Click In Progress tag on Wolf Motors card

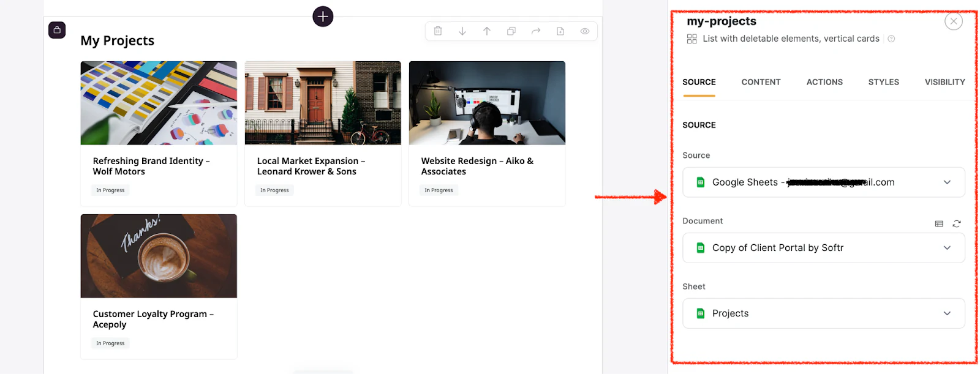coord(110,190)
